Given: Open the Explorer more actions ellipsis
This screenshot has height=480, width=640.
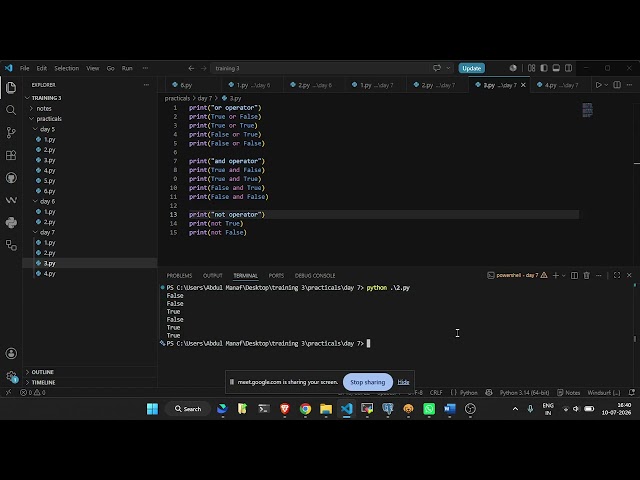Looking at the screenshot, I should [146, 85].
